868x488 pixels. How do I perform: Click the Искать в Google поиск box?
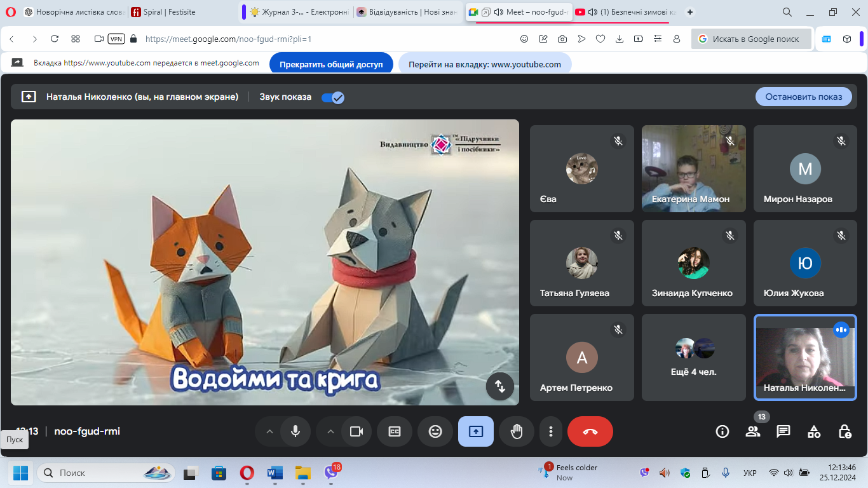tap(752, 39)
